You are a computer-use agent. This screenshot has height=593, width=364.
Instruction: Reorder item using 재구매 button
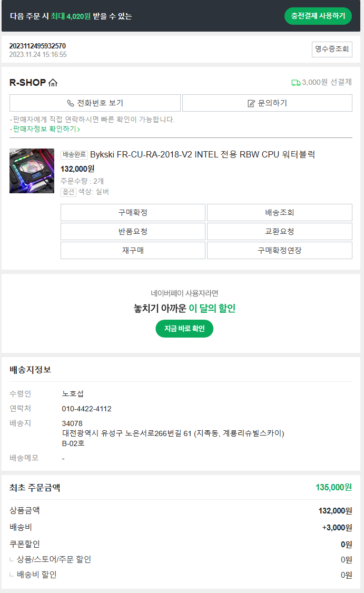tap(133, 251)
